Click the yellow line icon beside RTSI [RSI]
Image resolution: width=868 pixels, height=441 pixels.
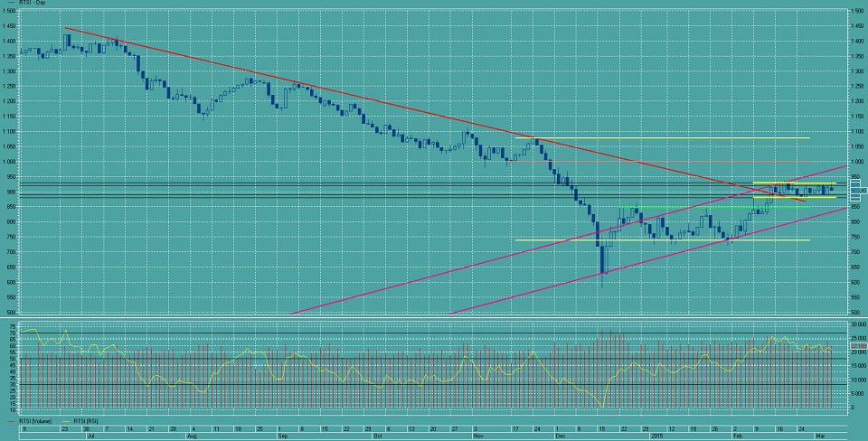65,421
